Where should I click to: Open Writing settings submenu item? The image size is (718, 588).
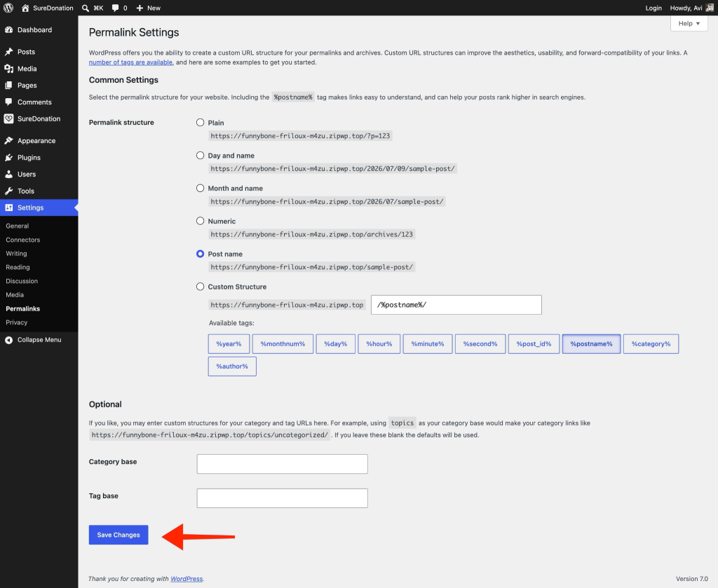click(16, 254)
